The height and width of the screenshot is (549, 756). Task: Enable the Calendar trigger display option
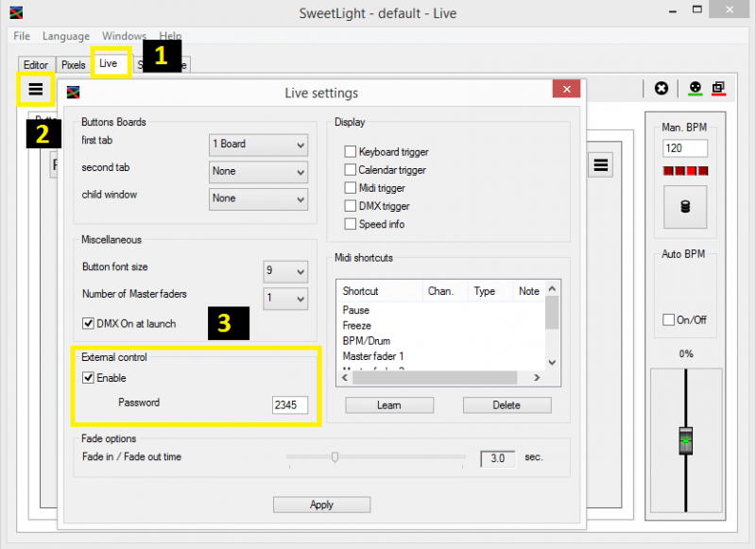coord(351,170)
